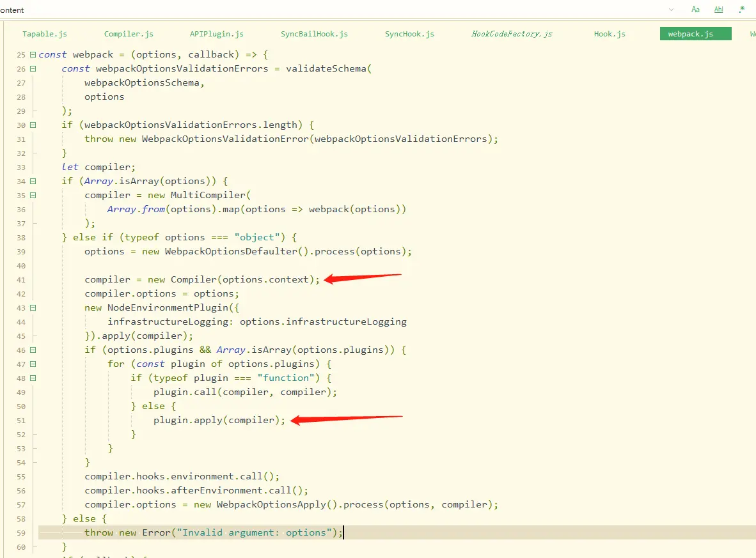756x558 pixels.
Task: Collapse the MultiCompiler fold at line 35
Action: 33,195
